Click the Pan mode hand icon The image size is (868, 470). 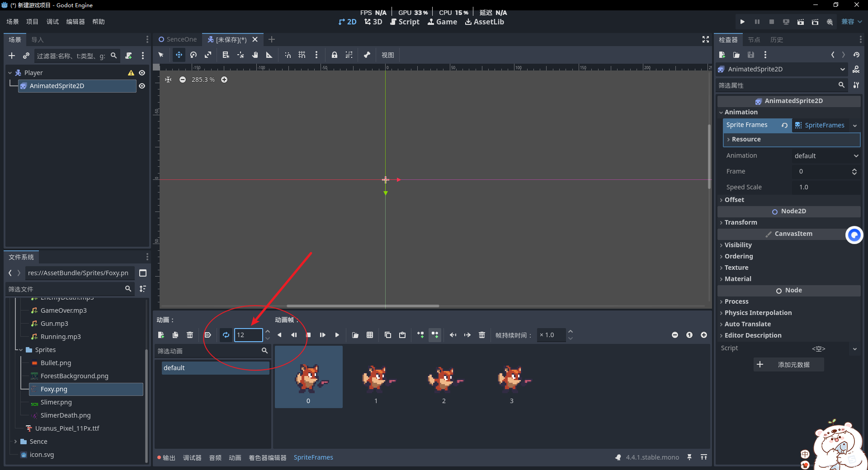[x=255, y=55]
